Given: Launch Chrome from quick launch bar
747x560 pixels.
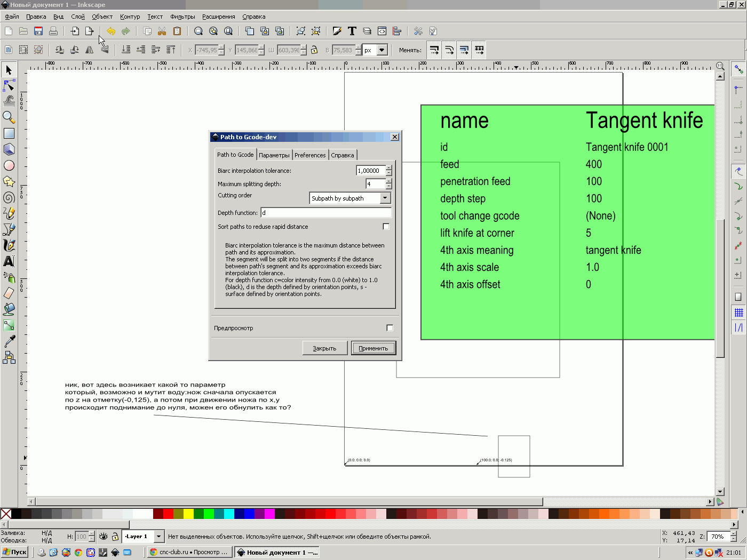Looking at the screenshot, I should tap(78, 553).
